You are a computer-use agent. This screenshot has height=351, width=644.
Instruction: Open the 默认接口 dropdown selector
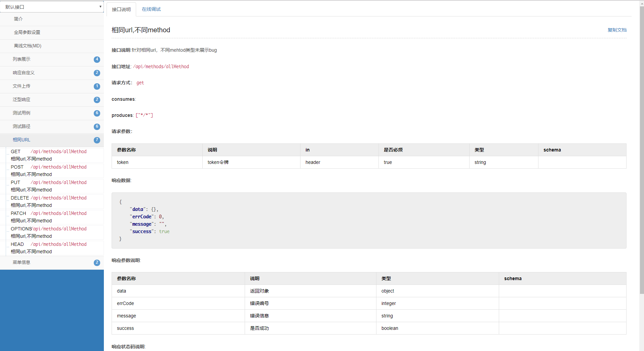52,7
